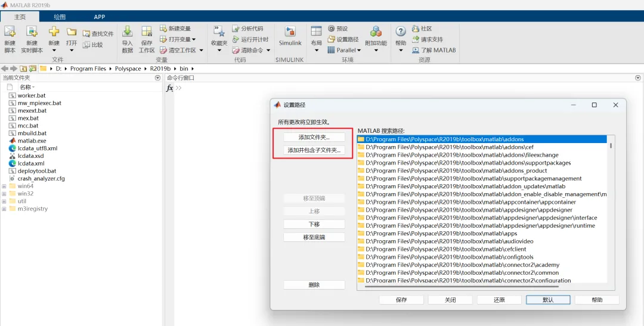The image size is (644, 326).
Task: Launch Simulink from the ribbon
Action: tap(290, 36)
